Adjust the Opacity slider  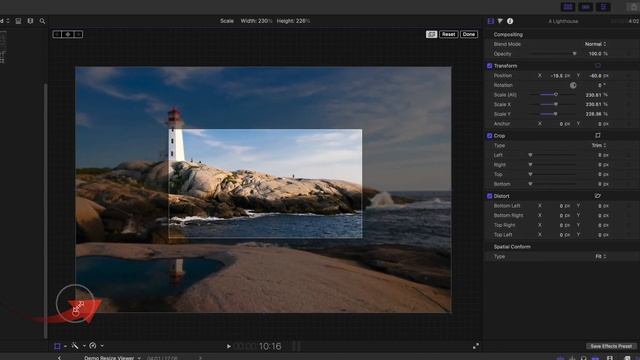click(x=552, y=54)
